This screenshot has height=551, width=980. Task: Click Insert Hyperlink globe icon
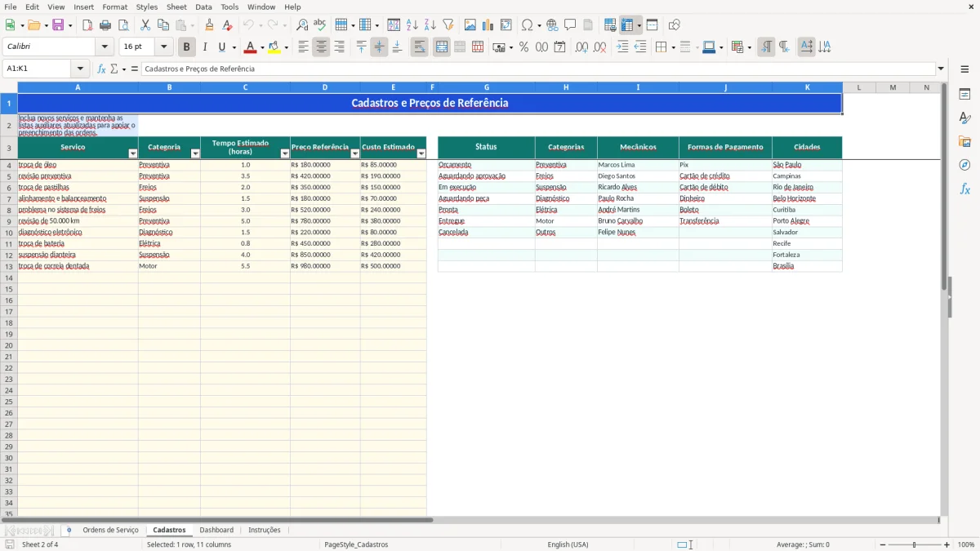[x=553, y=25]
